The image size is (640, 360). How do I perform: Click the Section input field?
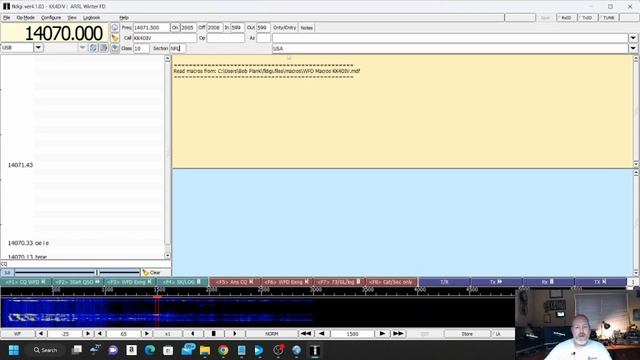178,48
